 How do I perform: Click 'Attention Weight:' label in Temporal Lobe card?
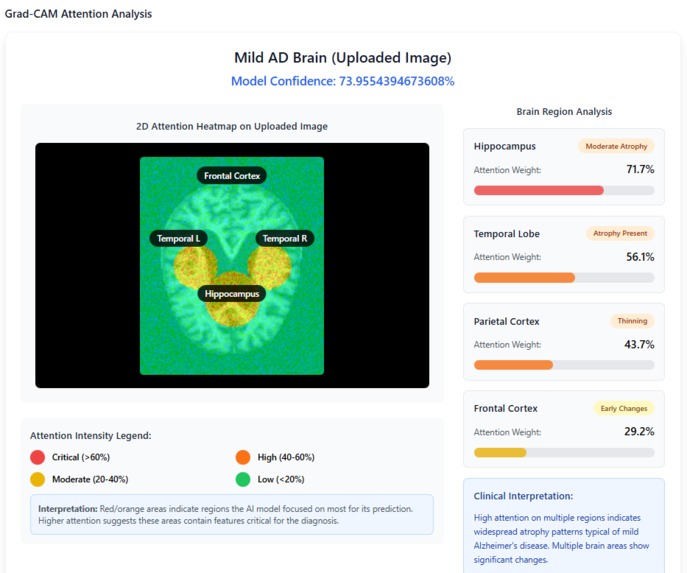[x=507, y=257]
